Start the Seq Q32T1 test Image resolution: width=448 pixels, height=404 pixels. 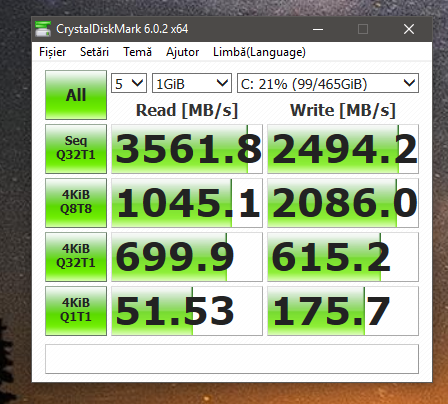point(76,149)
